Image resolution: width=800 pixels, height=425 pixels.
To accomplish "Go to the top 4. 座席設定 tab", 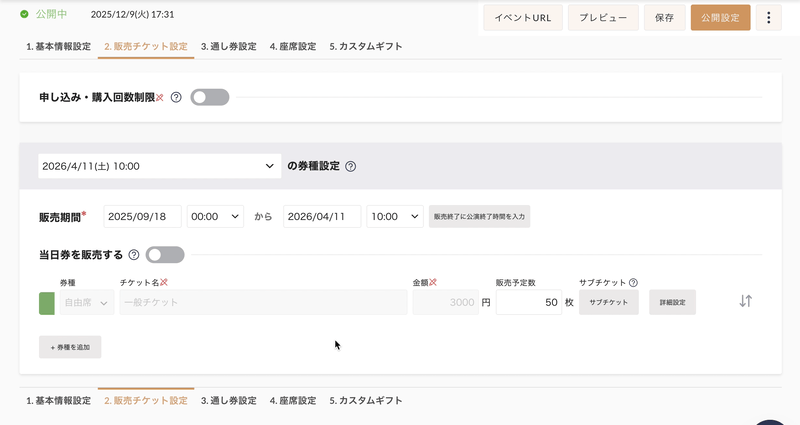I will point(292,46).
